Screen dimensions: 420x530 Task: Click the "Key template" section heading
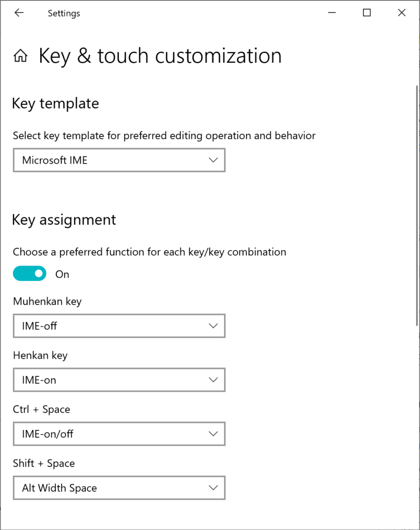click(x=55, y=104)
